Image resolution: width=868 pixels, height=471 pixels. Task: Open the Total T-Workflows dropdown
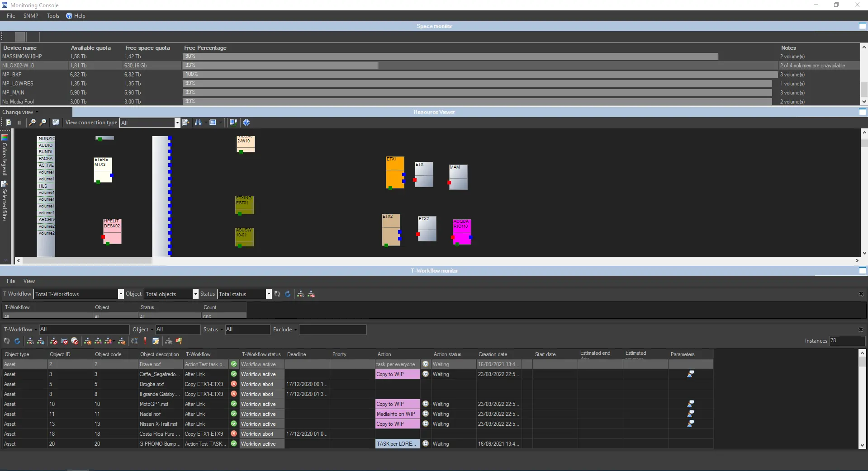pos(121,294)
